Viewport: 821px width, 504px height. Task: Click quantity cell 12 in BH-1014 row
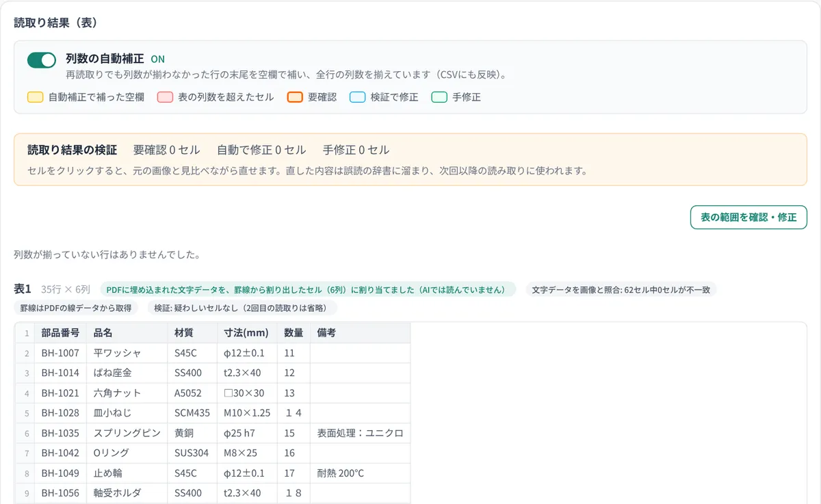pos(294,373)
